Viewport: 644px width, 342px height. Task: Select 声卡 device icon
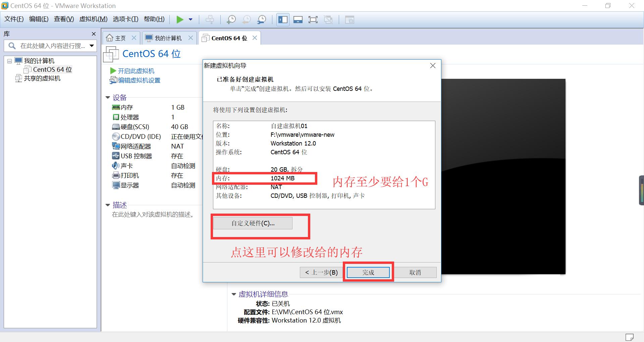(x=116, y=166)
